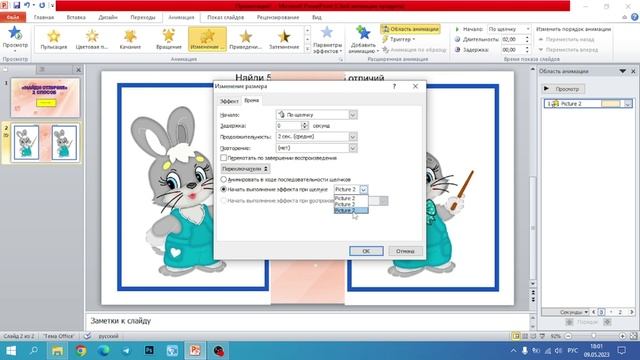The height and width of the screenshot is (360, 640).
Task: Fit slide to current window icon
Action: click(633, 336)
